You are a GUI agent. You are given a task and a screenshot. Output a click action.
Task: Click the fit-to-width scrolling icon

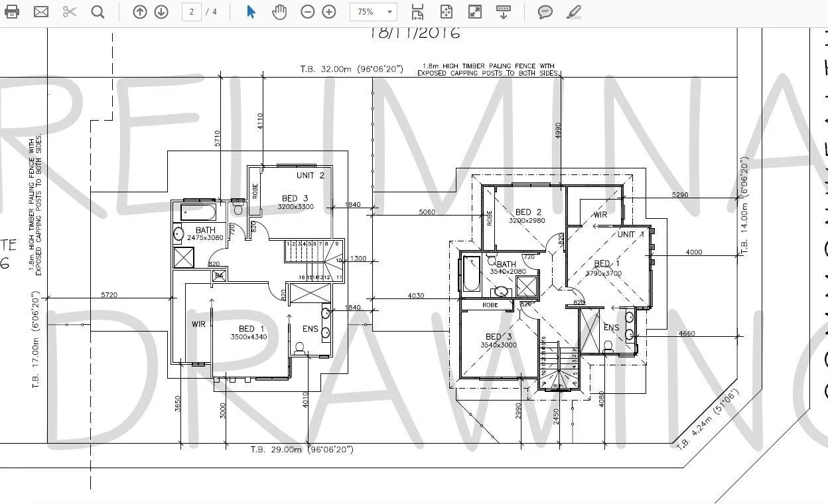pos(417,12)
